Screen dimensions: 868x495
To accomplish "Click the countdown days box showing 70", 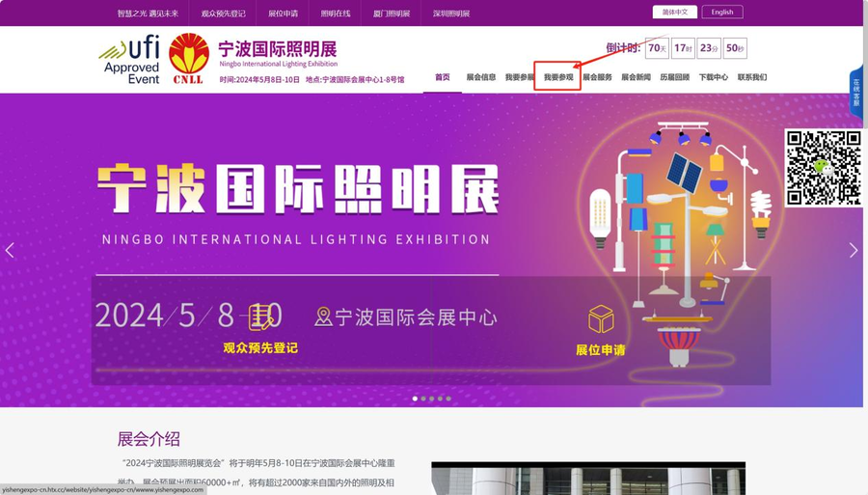I will tap(657, 48).
